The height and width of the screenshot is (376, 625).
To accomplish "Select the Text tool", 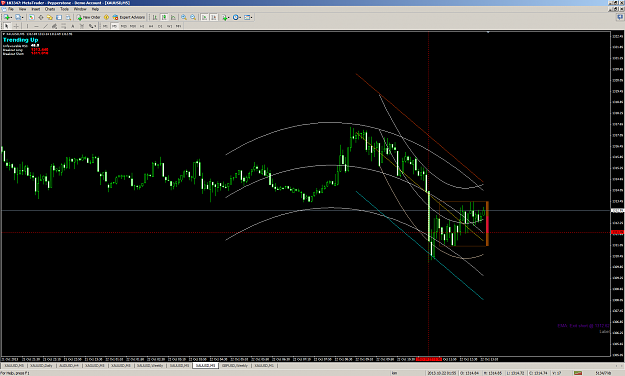I will [x=73, y=26].
